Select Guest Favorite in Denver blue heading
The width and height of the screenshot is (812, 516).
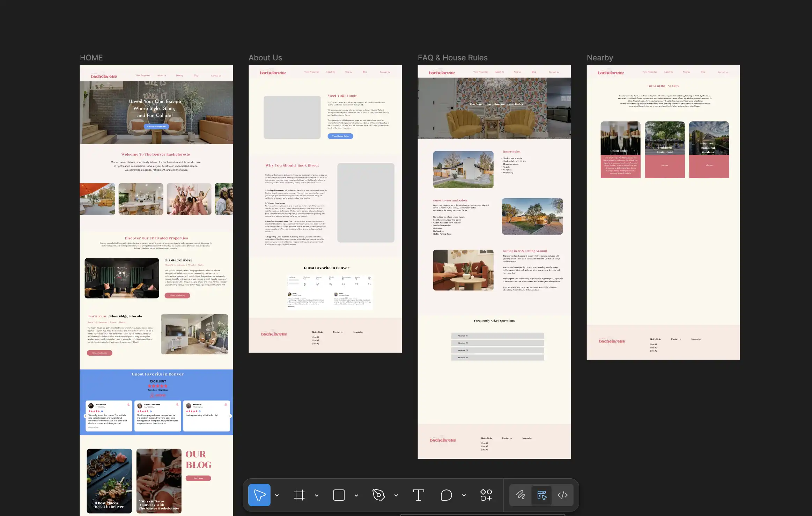pos(158,374)
